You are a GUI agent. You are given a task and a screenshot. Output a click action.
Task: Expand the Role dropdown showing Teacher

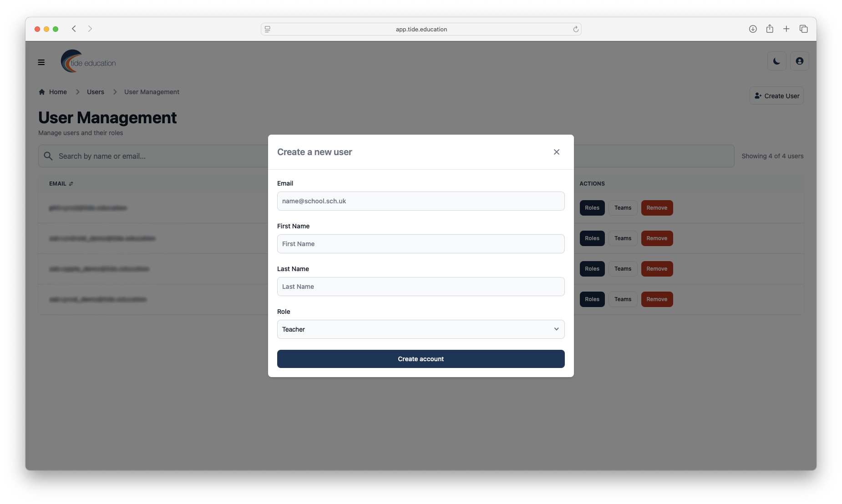pos(421,329)
